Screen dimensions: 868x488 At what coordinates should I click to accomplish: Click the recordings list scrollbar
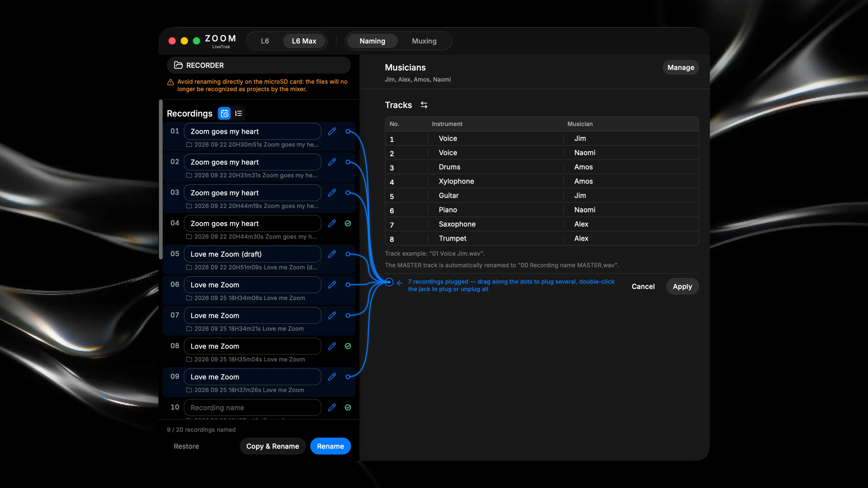pos(161,179)
